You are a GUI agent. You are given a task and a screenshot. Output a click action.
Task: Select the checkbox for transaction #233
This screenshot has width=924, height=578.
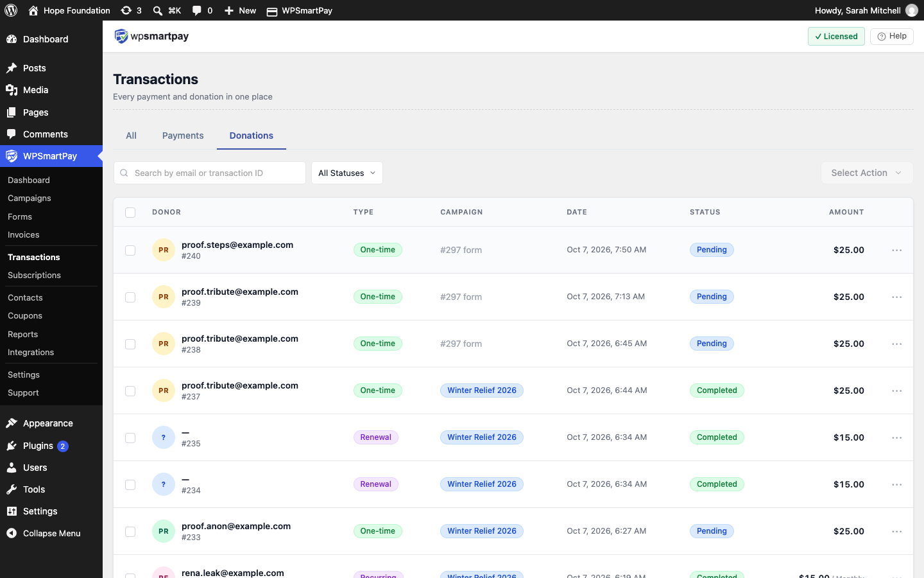coord(130,531)
